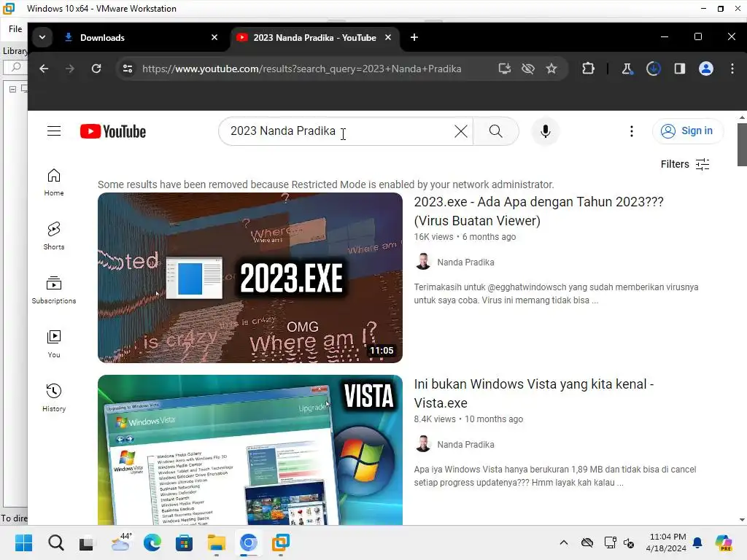This screenshot has height=560, width=747.
Task: Bookmark this page with star
Action: click(x=551, y=69)
